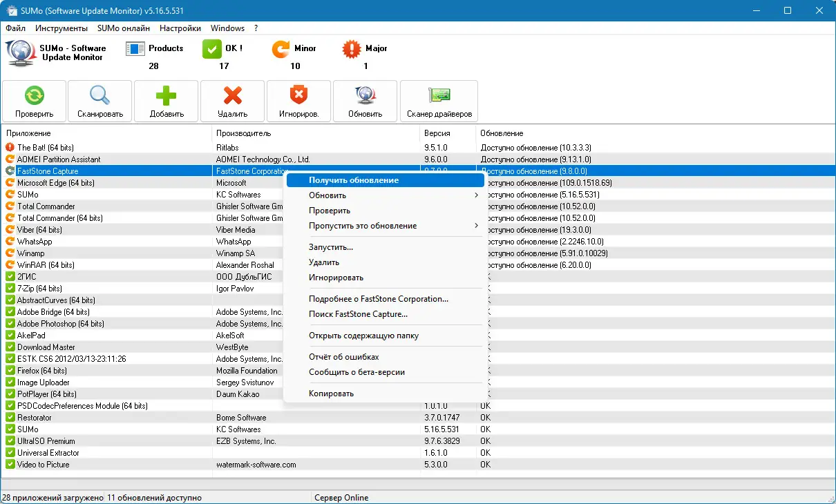Choose Игнорировать in the context menu
Image resolution: width=836 pixels, height=504 pixels.
[x=385, y=278]
